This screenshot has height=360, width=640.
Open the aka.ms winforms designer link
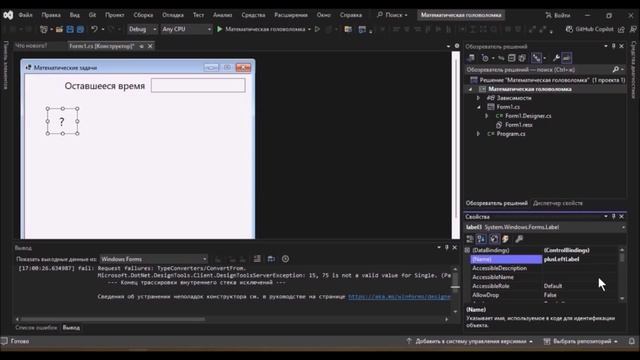(x=400, y=297)
